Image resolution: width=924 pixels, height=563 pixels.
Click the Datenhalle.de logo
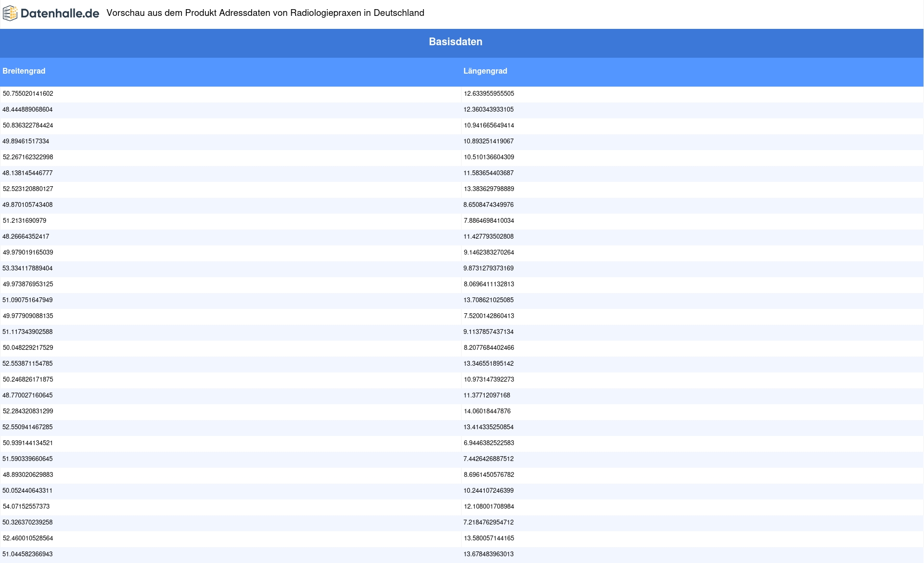coord(51,13)
